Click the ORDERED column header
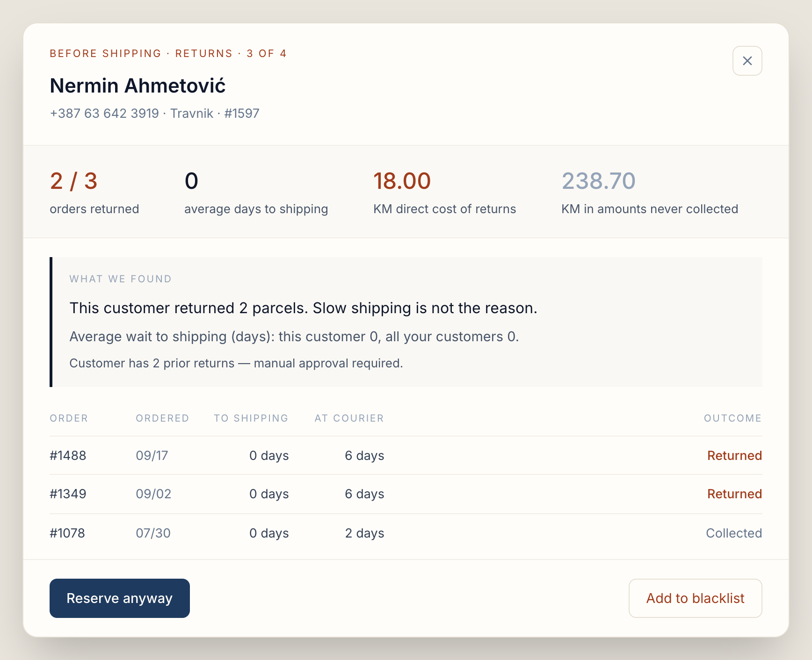812x660 pixels. coord(162,418)
